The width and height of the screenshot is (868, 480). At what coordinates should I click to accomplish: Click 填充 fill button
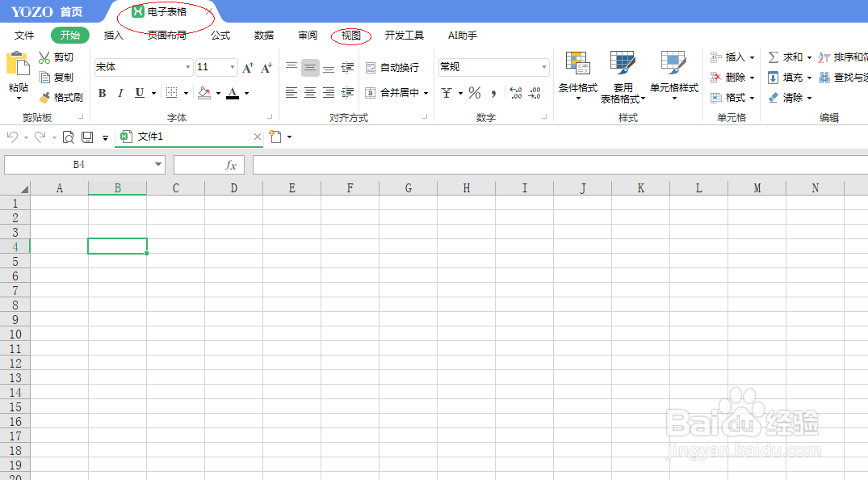click(x=790, y=78)
